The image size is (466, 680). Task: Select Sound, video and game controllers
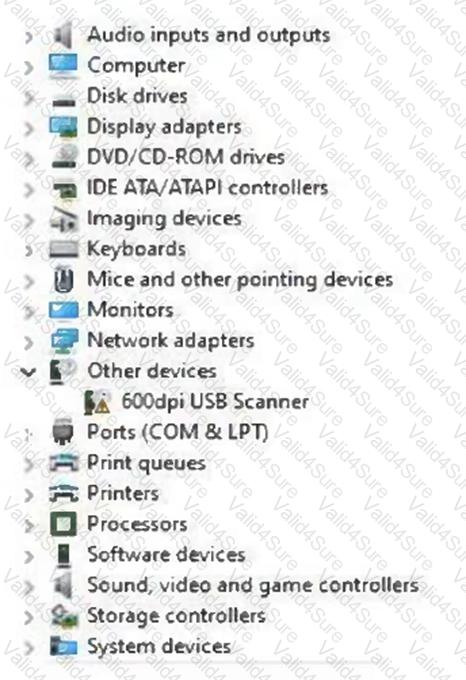pos(253,585)
